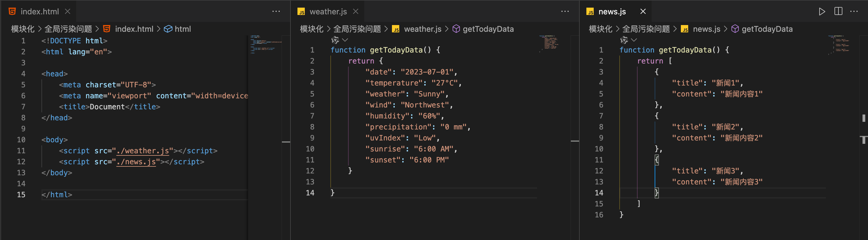Click html symbol breadcrumb
Screen dimensions: 868x240
point(183,29)
